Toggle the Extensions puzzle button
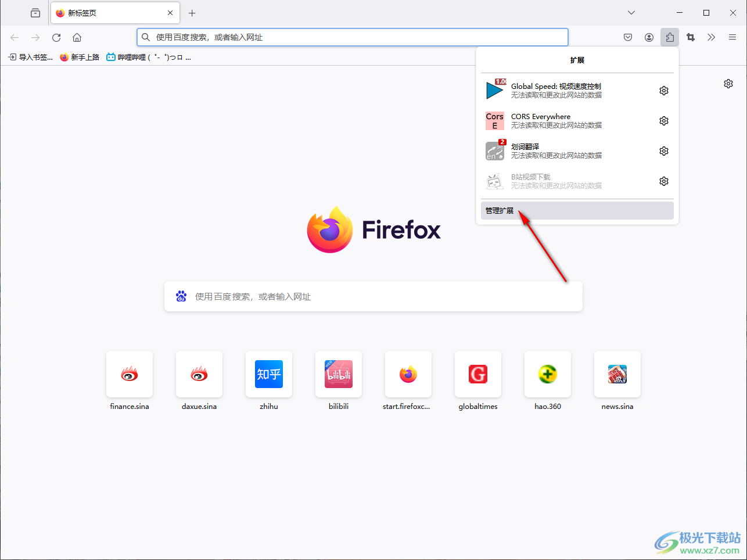This screenshot has height=560, width=747. click(x=670, y=37)
